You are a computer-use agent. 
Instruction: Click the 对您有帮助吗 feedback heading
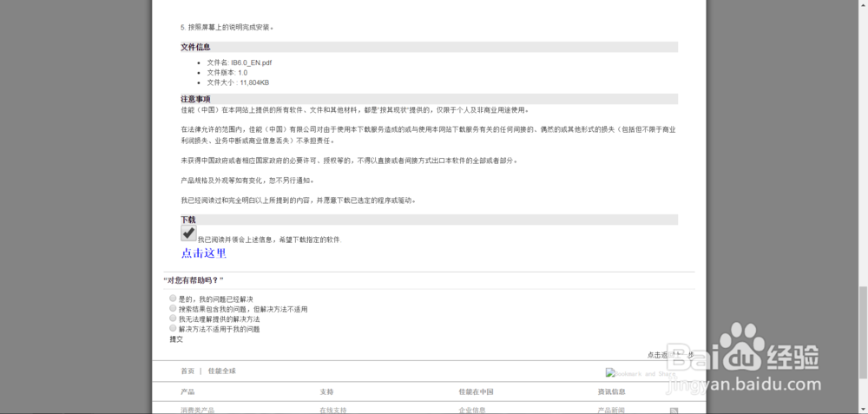[194, 280]
